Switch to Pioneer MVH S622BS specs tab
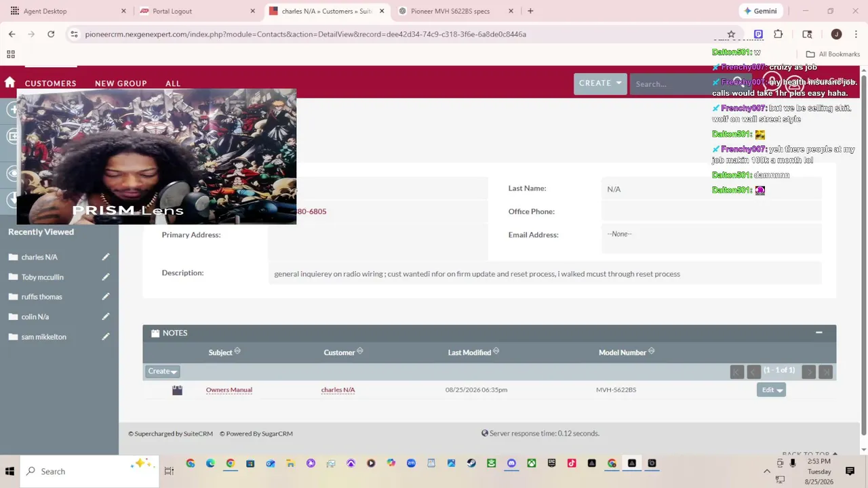The width and height of the screenshot is (868, 488). [x=455, y=11]
